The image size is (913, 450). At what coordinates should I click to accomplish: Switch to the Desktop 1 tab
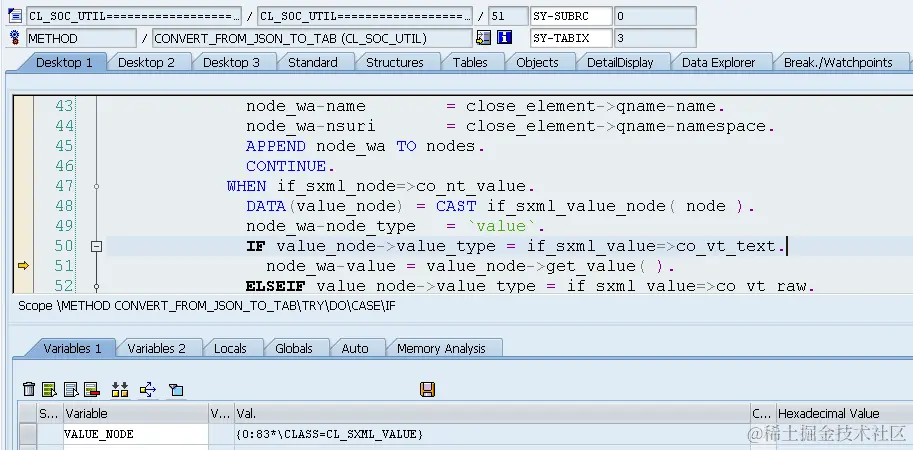click(x=64, y=62)
